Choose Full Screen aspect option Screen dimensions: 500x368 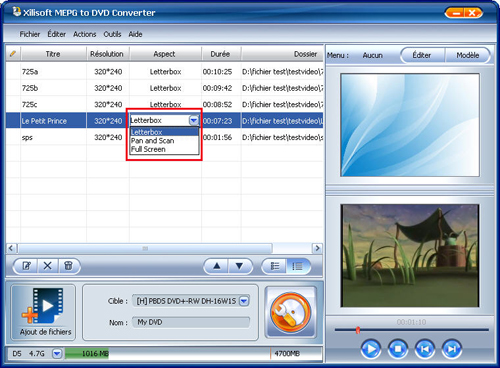[x=164, y=149]
